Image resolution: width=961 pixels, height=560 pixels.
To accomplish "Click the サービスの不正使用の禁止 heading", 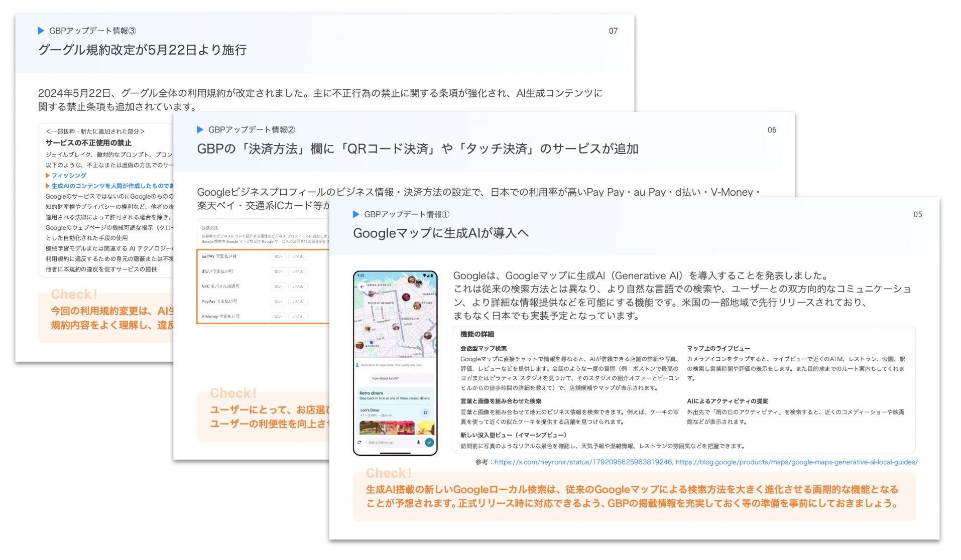I will (x=88, y=143).
